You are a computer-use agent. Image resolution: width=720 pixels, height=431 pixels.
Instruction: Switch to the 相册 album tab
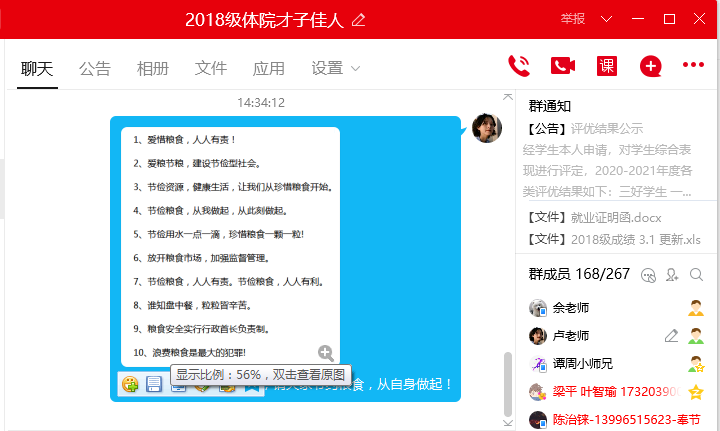tap(153, 68)
